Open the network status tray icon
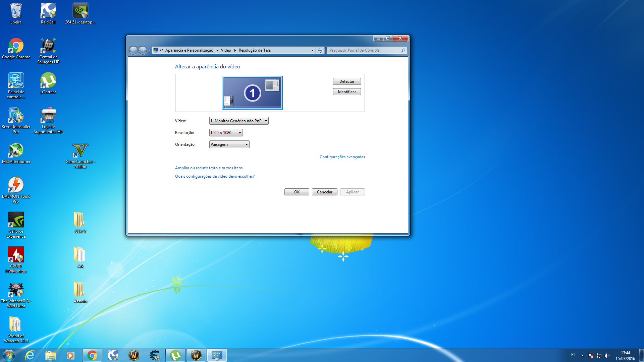Viewport: 644px width, 362px height. pyautogui.click(x=599, y=356)
